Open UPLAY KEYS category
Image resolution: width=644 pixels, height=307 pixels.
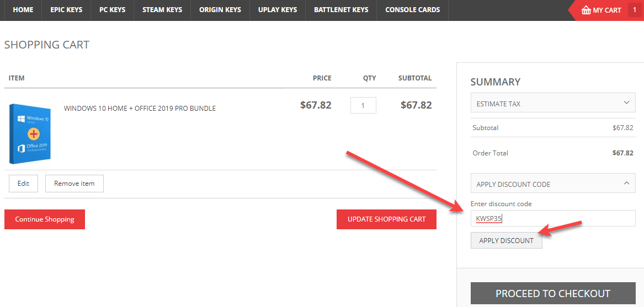(x=278, y=10)
